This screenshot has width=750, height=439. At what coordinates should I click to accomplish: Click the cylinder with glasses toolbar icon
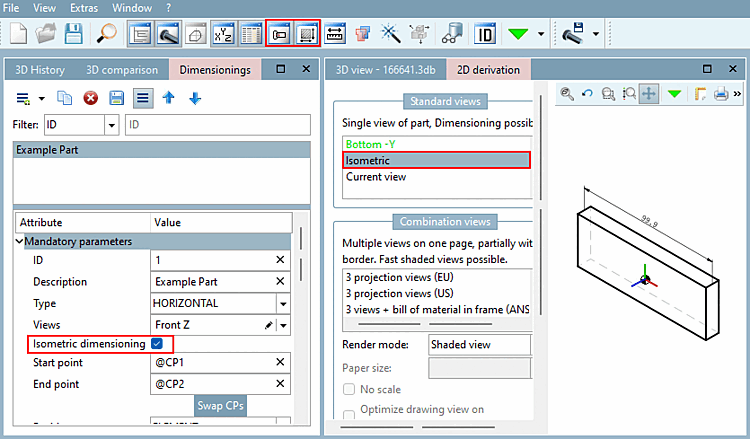[x=452, y=34]
